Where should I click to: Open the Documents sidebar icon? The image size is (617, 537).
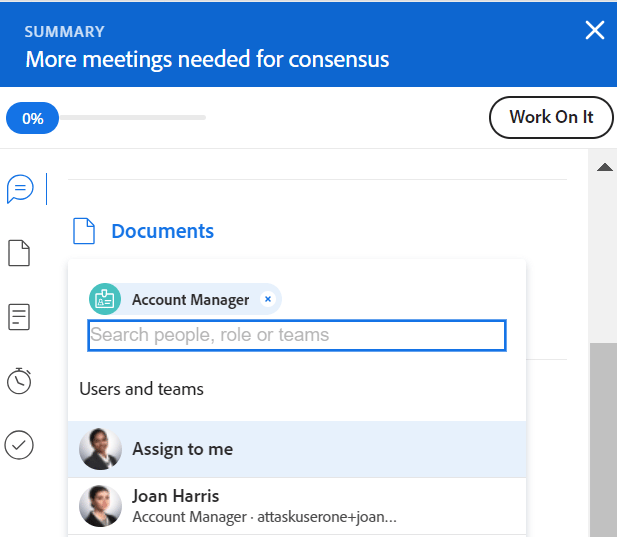coord(19,253)
